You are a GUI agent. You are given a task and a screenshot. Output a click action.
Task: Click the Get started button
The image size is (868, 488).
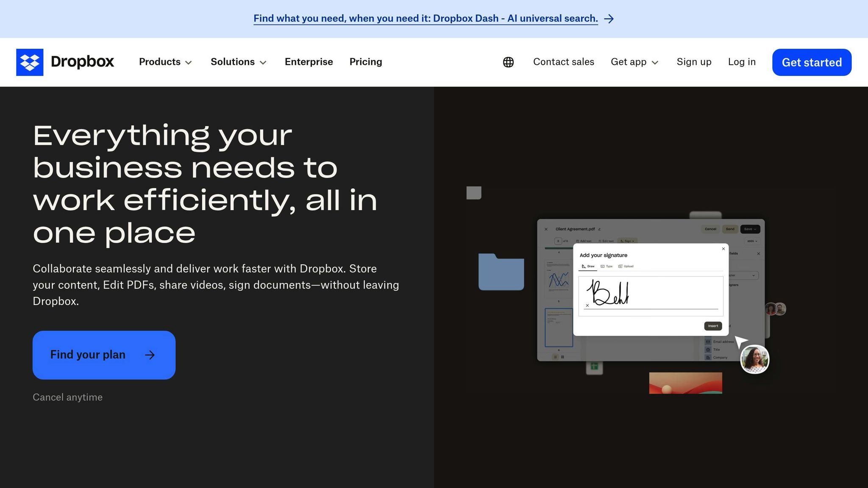811,62
